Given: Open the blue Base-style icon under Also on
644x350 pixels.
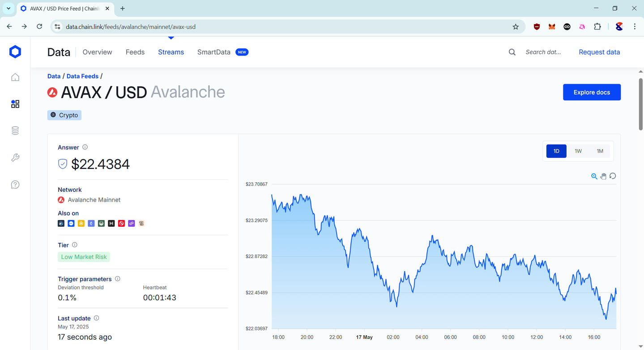Looking at the screenshot, I should click(71, 223).
